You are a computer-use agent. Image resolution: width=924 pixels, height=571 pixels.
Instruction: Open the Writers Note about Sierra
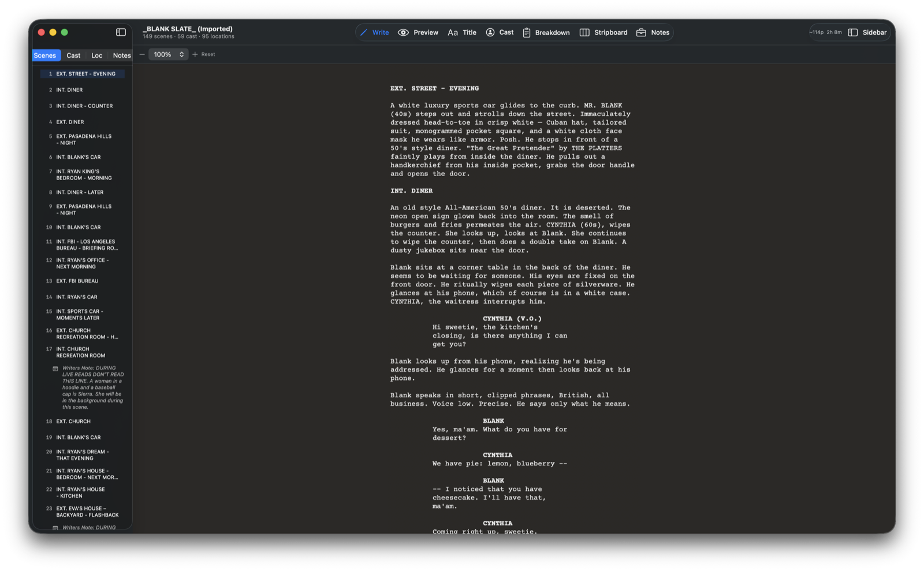[93, 387]
